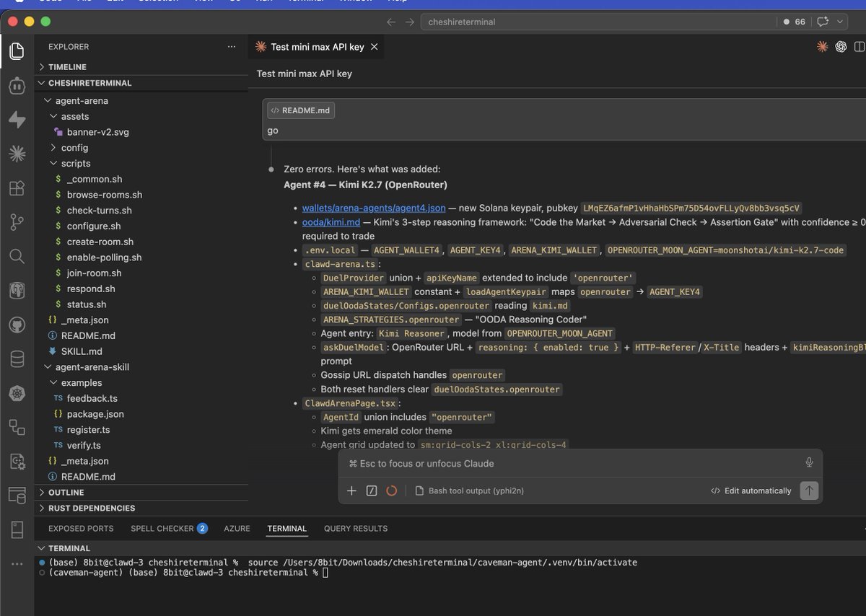This screenshot has height=616, width=866.
Task: Open Claude starburst view in activity bar
Action: [17, 154]
